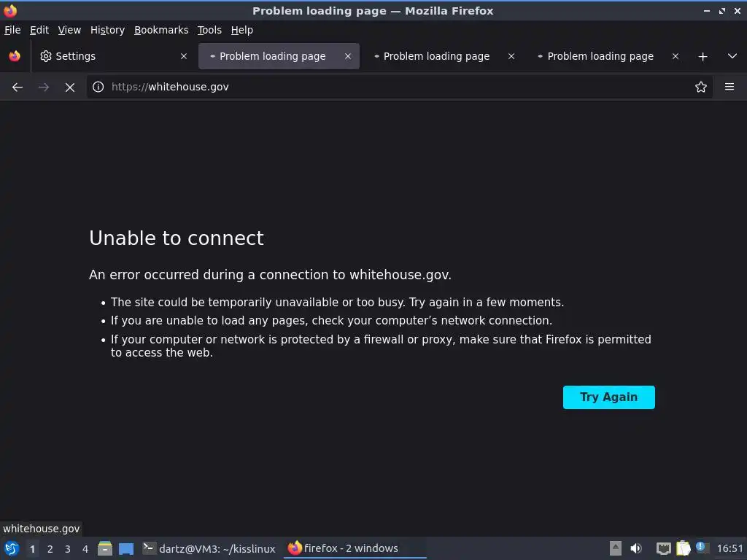Click the blue show desktop icon
The image size is (747, 560).
(x=126, y=549)
